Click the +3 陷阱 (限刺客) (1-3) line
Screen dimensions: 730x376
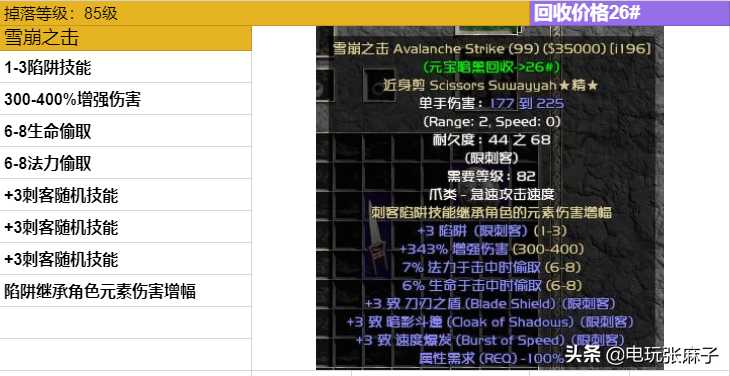coord(493,231)
